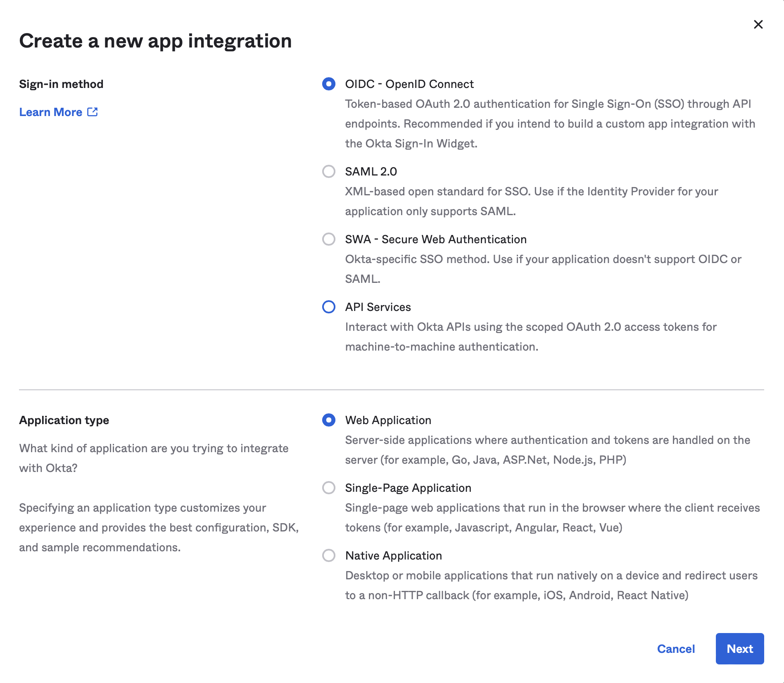784x683 pixels.
Task: Click the API Services label
Action: point(378,307)
